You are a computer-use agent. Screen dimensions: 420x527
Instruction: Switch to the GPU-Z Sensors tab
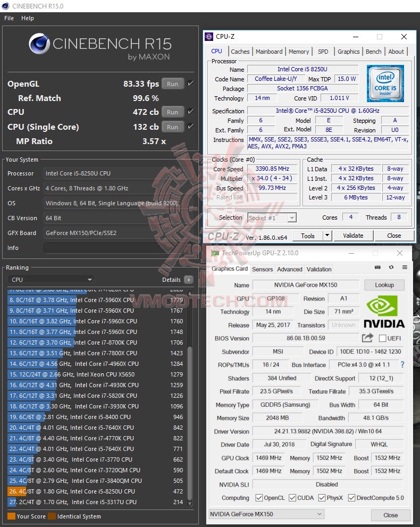coord(263,269)
